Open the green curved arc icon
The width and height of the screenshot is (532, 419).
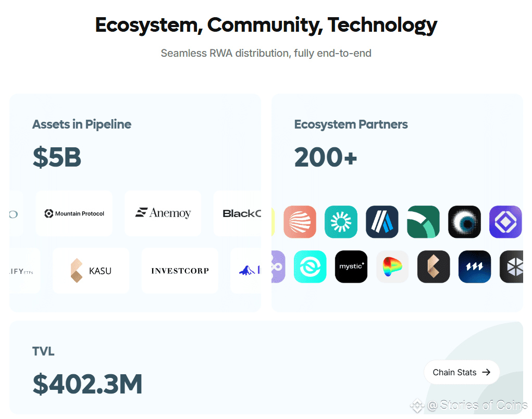coord(424,222)
